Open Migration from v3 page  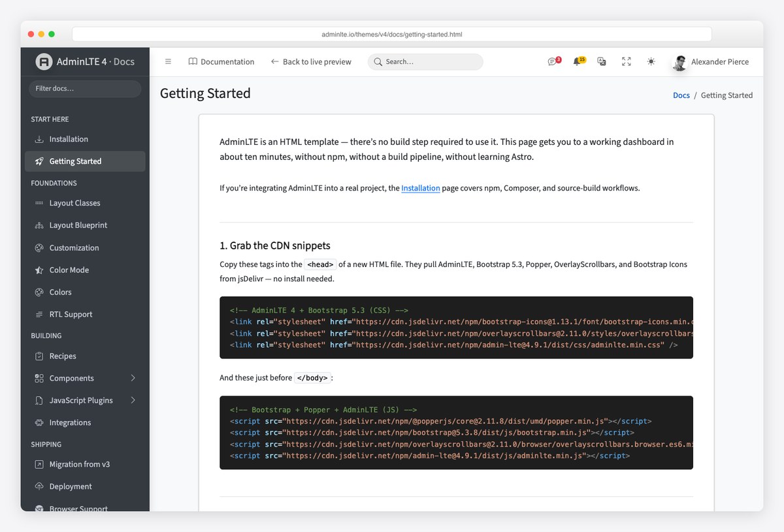click(85, 464)
